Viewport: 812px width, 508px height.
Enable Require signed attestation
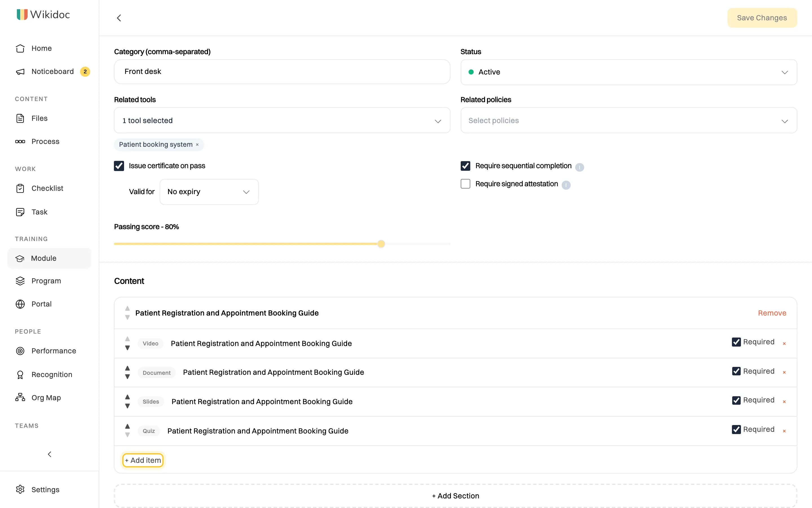[x=465, y=184]
